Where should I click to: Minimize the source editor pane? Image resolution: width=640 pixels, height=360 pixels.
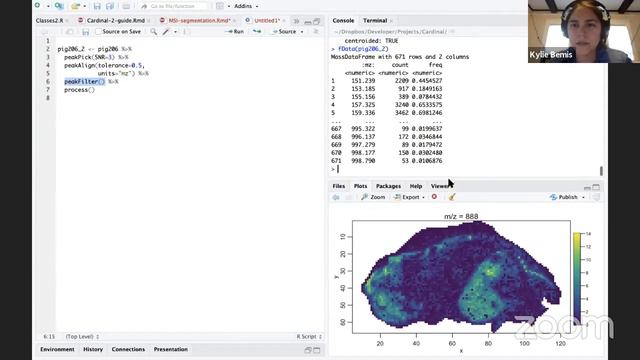(308, 21)
